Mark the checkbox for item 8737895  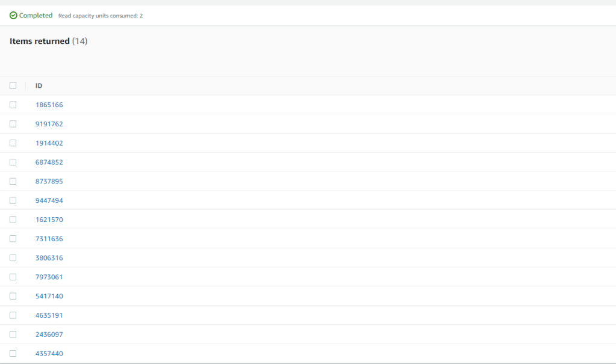click(13, 181)
